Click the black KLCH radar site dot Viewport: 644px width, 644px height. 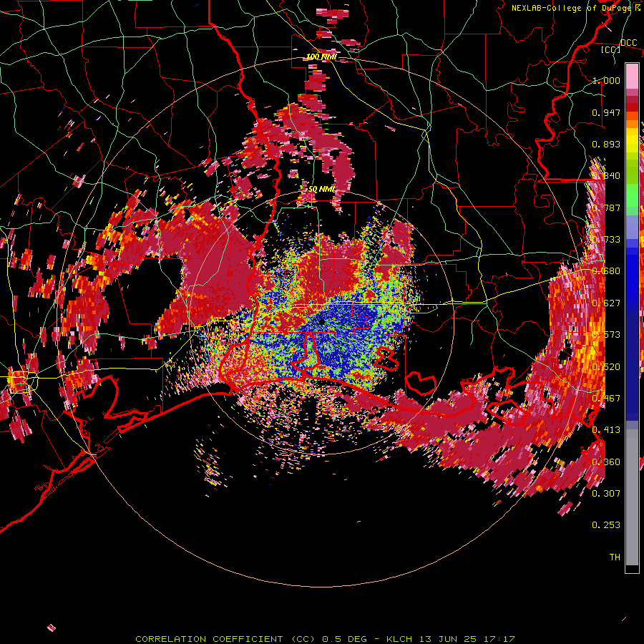321,321
